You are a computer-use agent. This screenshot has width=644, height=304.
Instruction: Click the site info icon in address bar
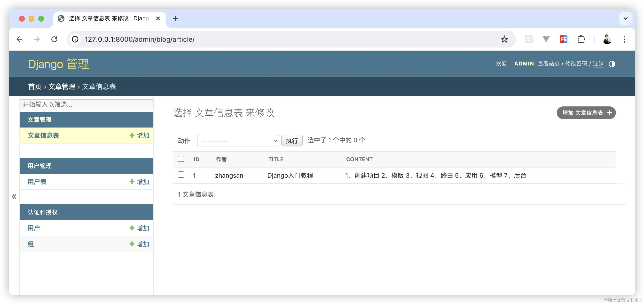[75, 39]
